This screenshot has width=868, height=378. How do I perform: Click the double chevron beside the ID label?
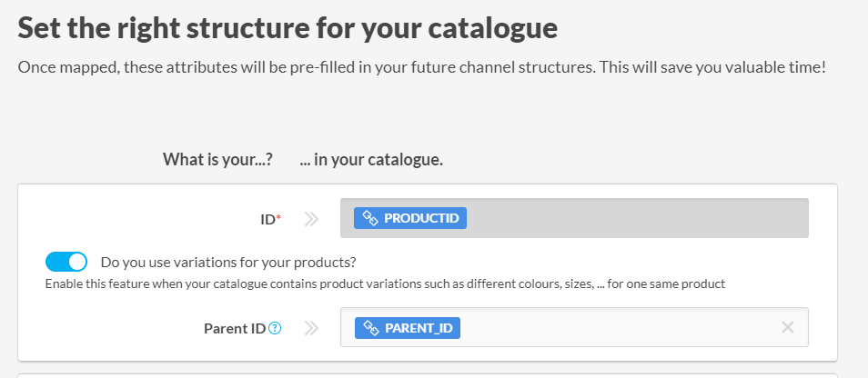[311, 219]
